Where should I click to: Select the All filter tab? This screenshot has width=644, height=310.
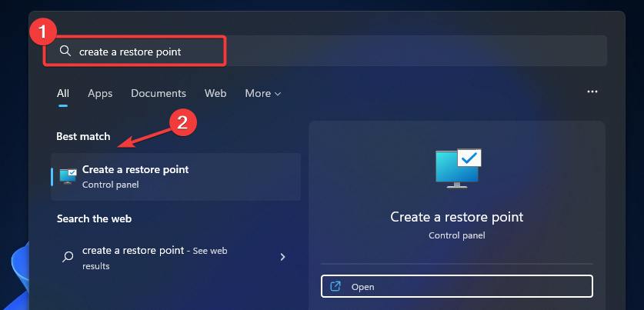pos(63,94)
